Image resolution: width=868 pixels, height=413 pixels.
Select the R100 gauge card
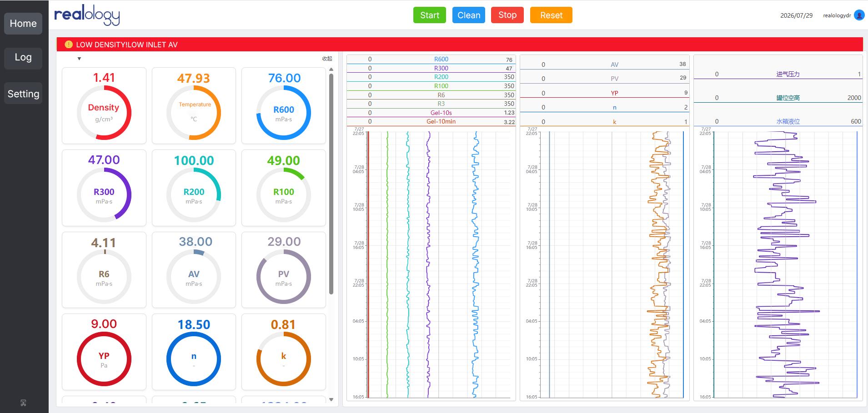click(x=284, y=188)
